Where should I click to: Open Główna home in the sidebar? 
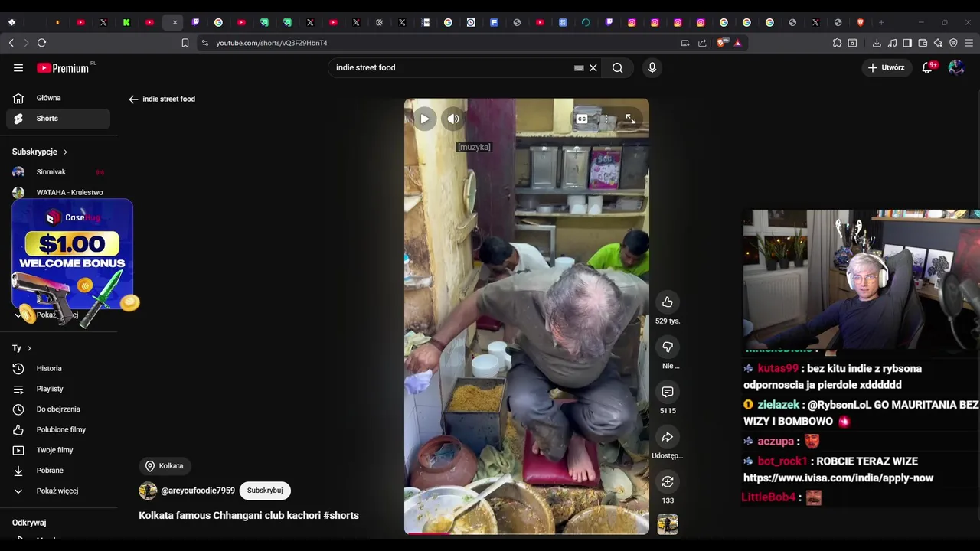[x=58, y=98]
